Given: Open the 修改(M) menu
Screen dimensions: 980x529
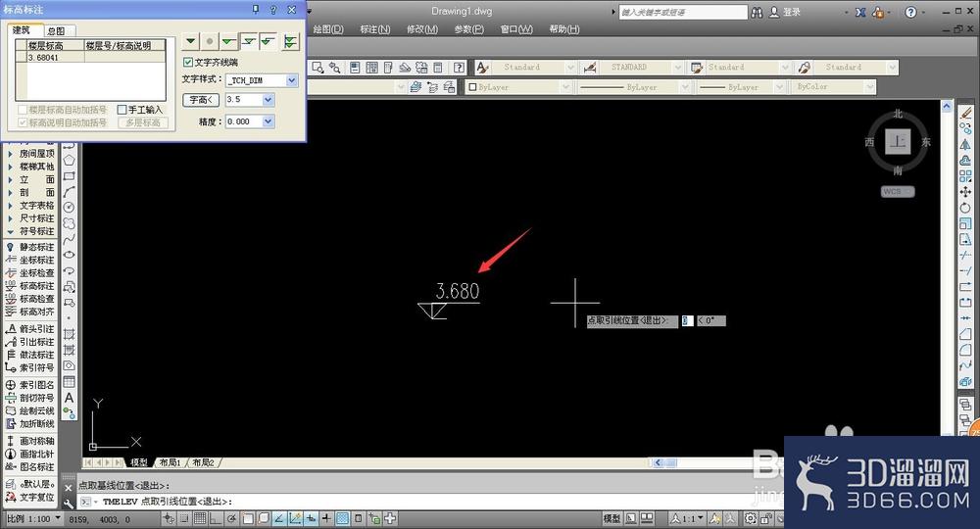Looking at the screenshot, I should (421, 29).
